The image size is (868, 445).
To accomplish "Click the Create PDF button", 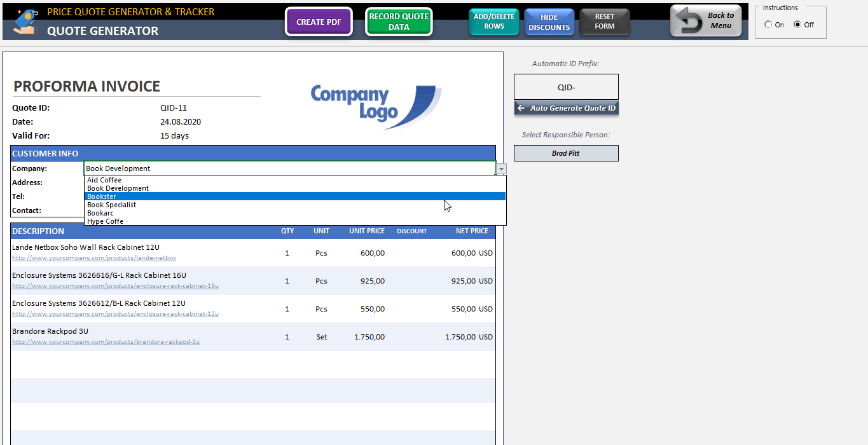I will click(319, 22).
